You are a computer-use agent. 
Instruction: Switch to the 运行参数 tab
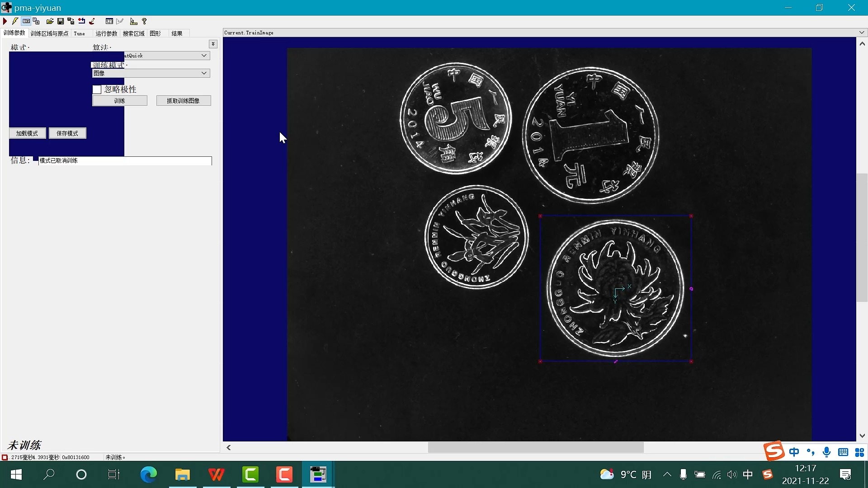point(106,33)
